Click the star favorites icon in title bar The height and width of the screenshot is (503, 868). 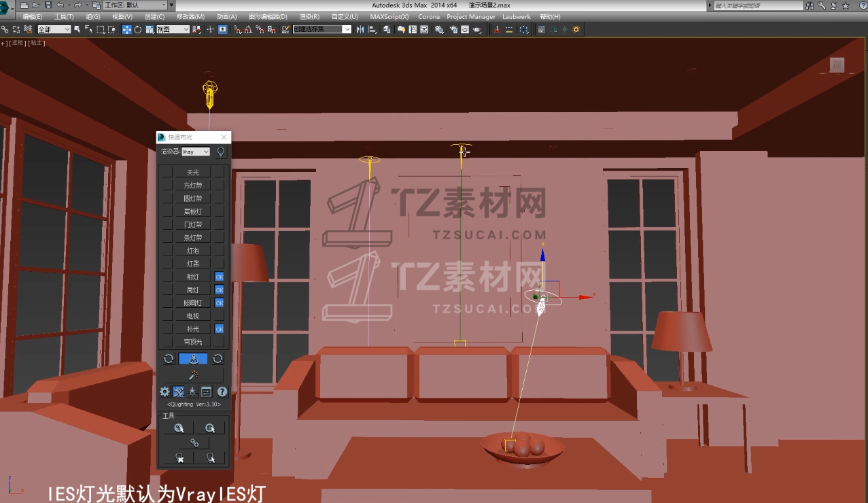[846, 5]
